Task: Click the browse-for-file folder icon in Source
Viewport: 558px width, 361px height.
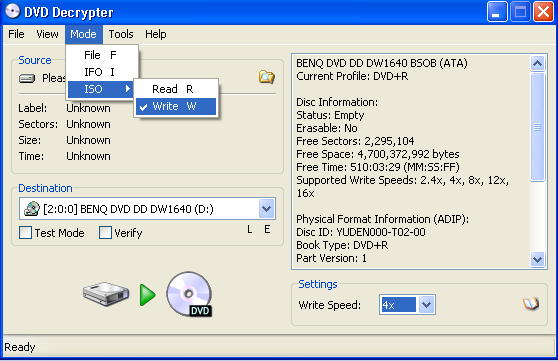Action: 267,77
